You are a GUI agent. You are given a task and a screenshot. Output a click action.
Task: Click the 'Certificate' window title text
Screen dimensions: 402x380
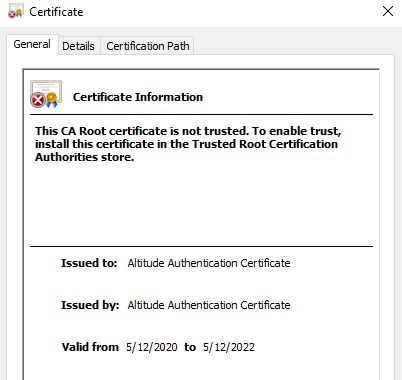coord(56,12)
